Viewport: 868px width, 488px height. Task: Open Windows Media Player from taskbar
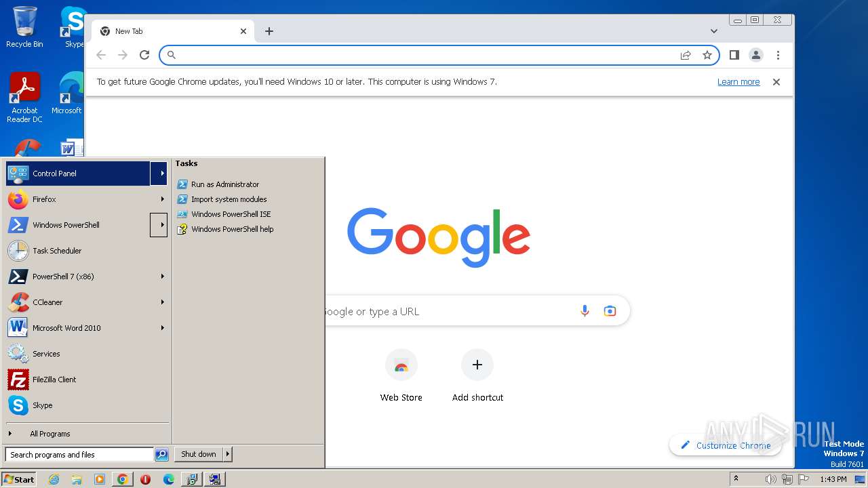[x=100, y=479]
